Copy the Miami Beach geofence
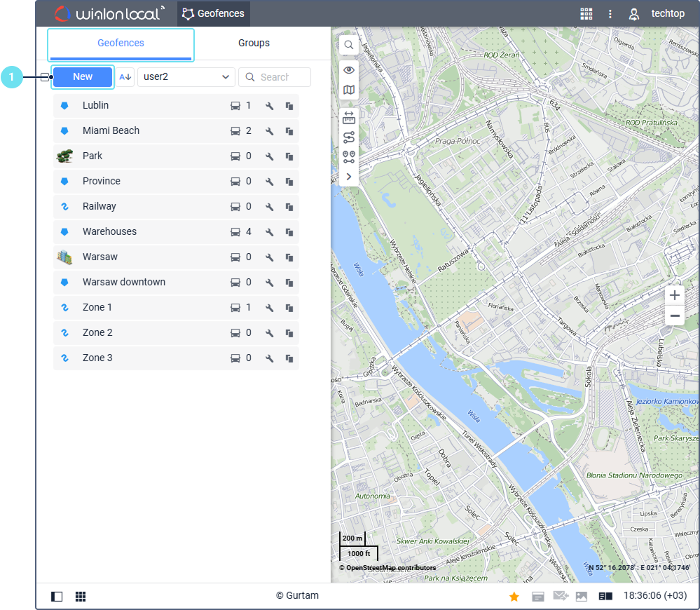Image resolution: width=700 pixels, height=610 pixels. click(x=289, y=131)
